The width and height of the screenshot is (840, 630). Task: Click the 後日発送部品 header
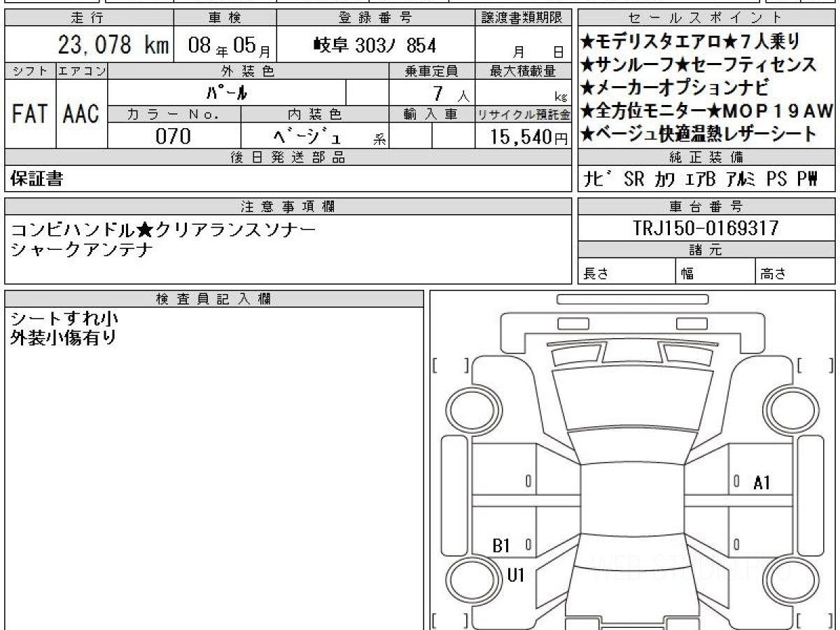tap(288, 157)
